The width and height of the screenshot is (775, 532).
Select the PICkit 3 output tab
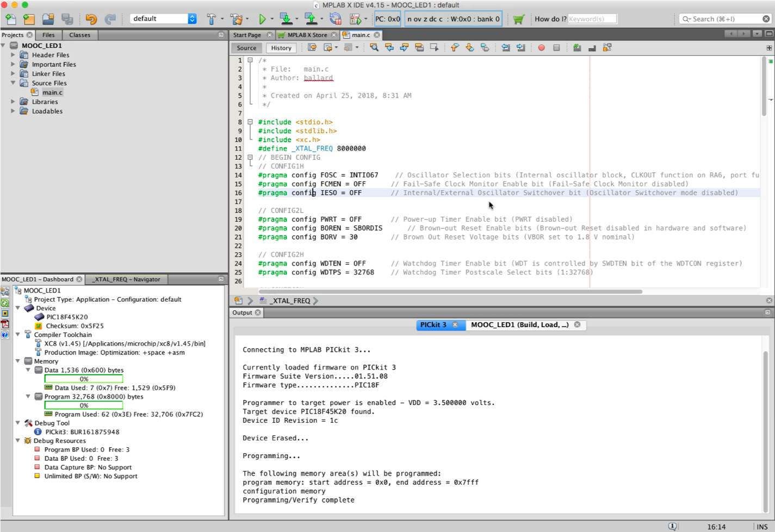[433, 325]
